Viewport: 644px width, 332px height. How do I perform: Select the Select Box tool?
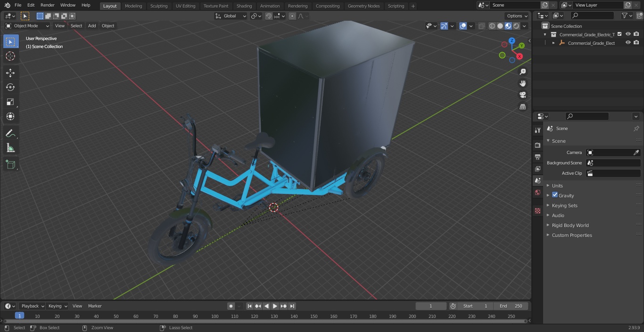point(10,41)
